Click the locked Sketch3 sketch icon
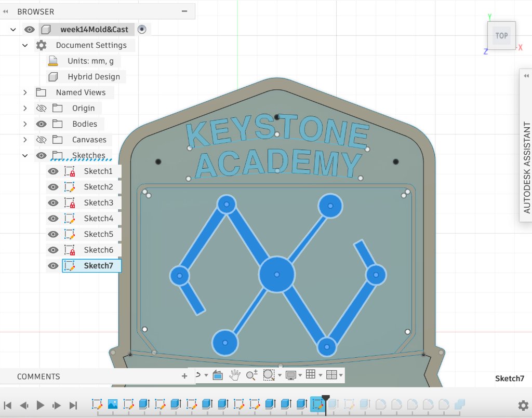Image resolution: width=532 pixels, height=418 pixels. click(x=70, y=203)
